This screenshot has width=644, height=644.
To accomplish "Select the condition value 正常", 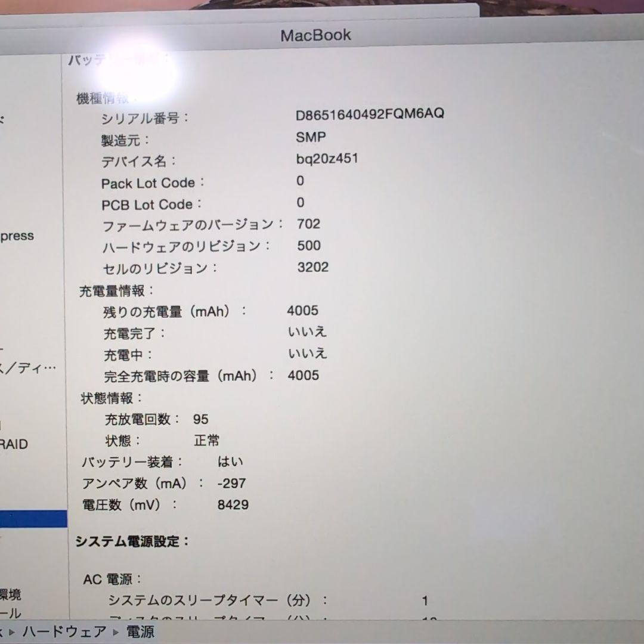I will (206, 441).
